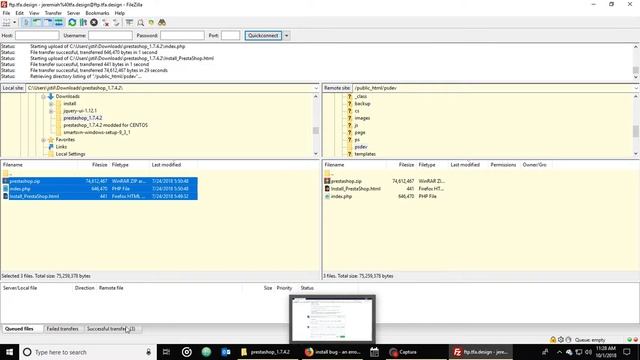
Task: Switch to the Failed transfers tab
Action: tap(62, 329)
